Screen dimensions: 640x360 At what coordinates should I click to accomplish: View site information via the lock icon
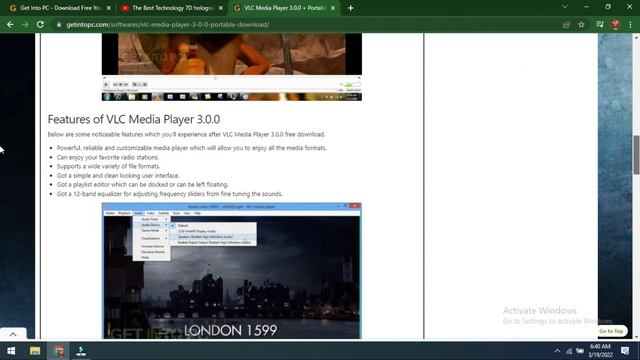(59, 24)
